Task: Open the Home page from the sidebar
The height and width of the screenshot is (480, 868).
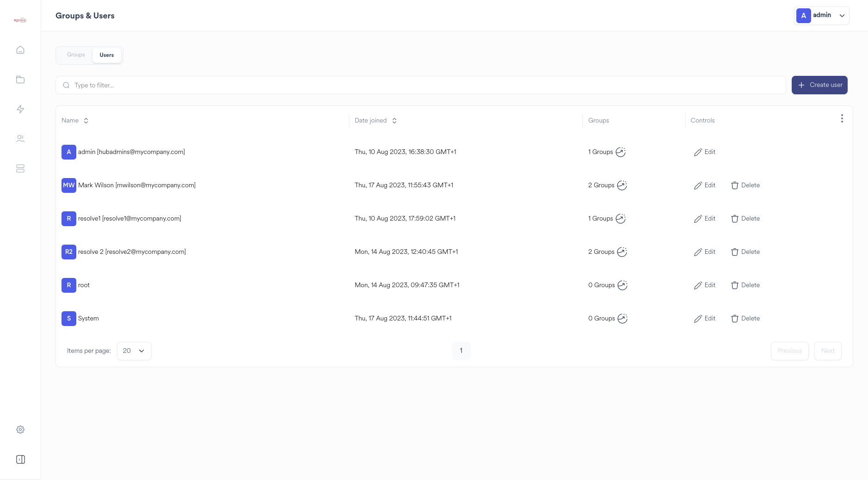Action: (x=20, y=49)
